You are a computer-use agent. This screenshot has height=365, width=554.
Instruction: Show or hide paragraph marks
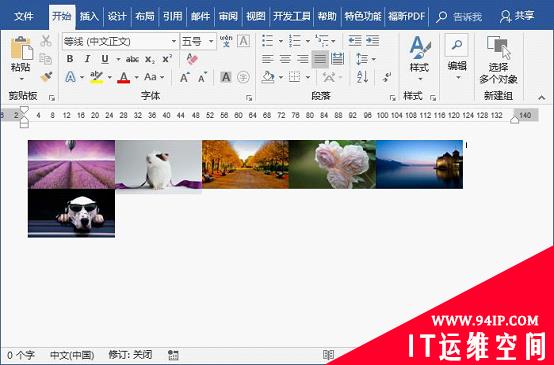tap(387, 77)
